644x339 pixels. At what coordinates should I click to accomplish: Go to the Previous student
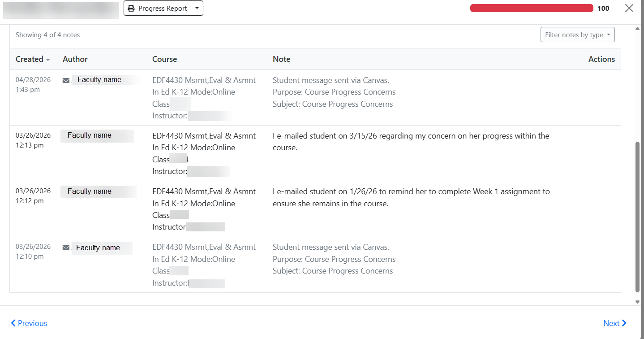(x=29, y=323)
